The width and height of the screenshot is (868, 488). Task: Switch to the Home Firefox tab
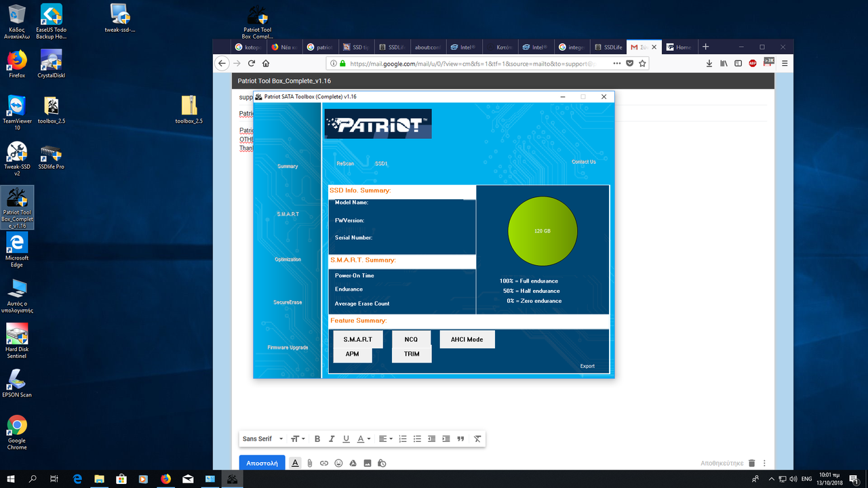click(679, 47)
